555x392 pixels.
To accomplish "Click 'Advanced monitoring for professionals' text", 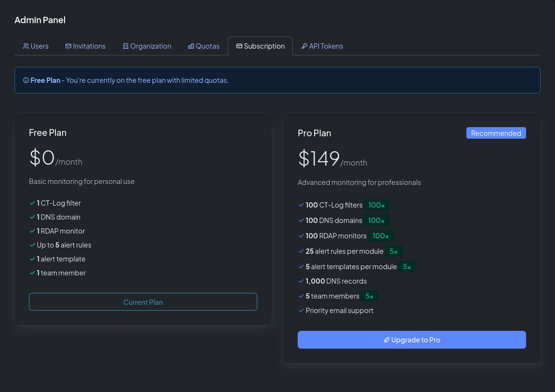I will tap(359, 183).
